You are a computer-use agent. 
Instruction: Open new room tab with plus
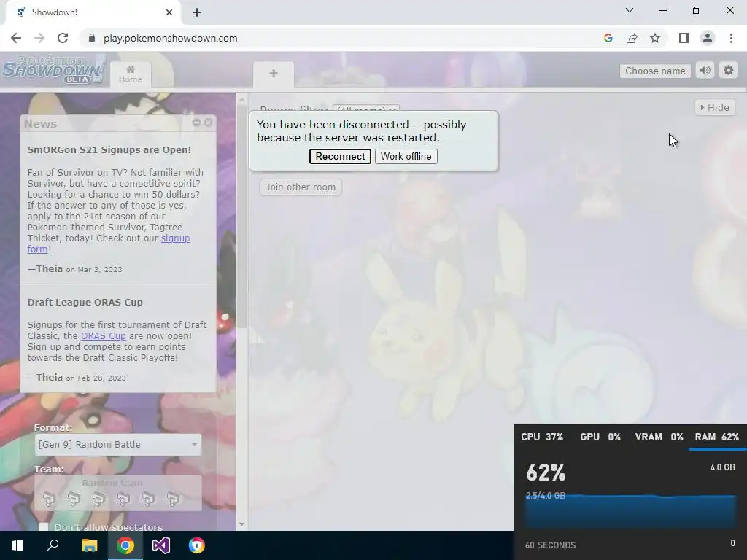point(274,74)
